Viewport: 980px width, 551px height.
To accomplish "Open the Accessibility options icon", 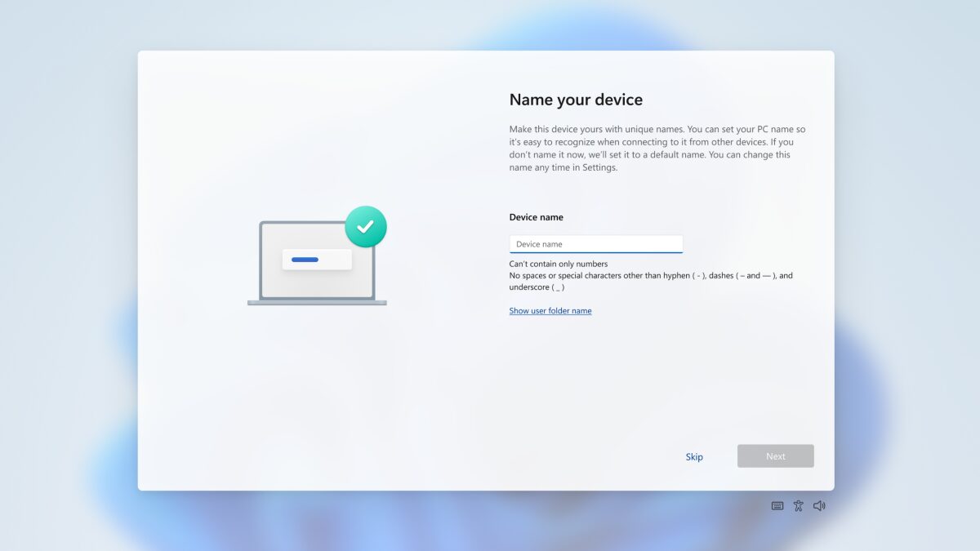I will [799, 506].
